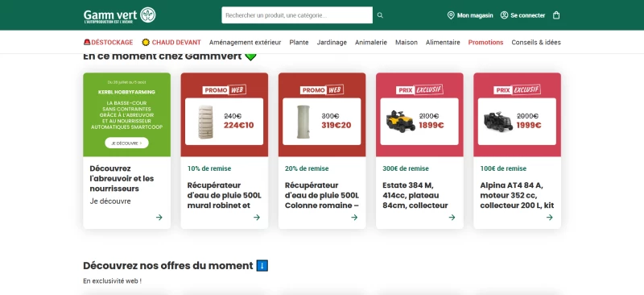This screenshot has height=295, width=644.
Task: Open Estate 384 M product title
Action: click(x=415, y=195)
